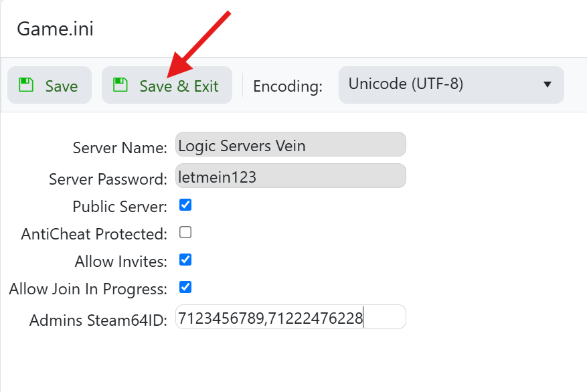
Task: Click the AntiCheat Protected label text
Action: tap(94, 234)
